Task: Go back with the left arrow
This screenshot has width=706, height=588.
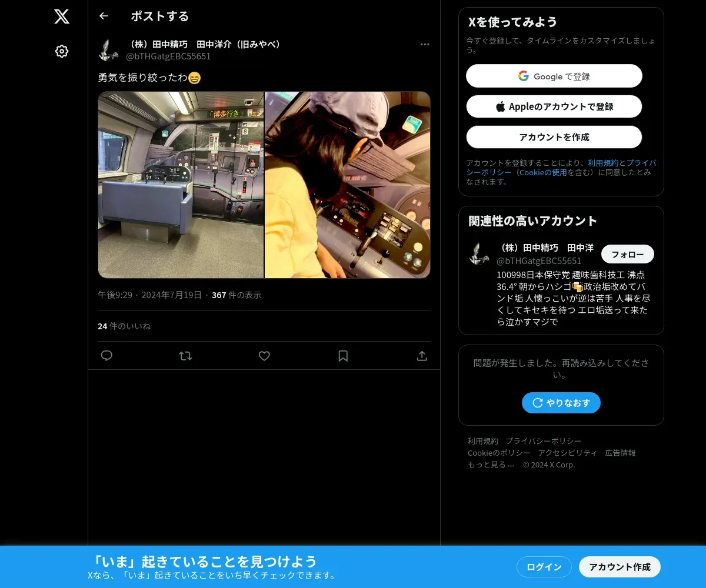Action: coord(104,16)
